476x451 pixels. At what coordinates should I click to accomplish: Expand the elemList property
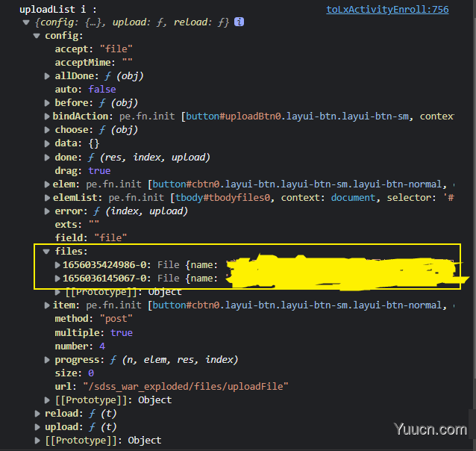[47, 198]
